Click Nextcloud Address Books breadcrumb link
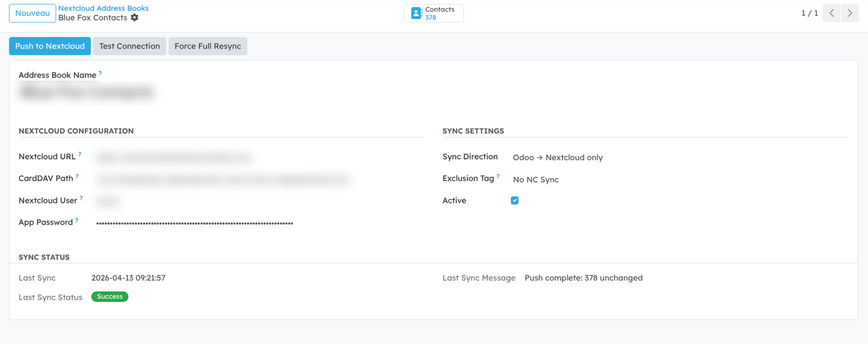The image size is (868, 344). click(x=103, y=8)
